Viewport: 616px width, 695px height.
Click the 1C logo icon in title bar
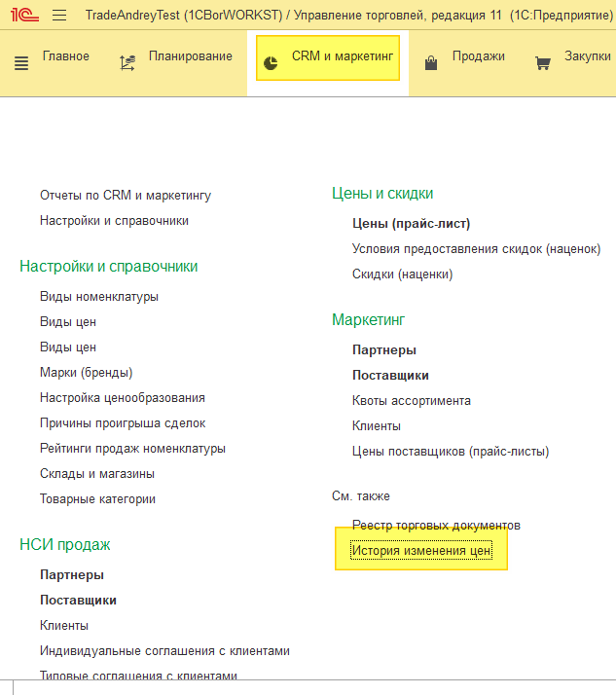(x=24, y=15)
